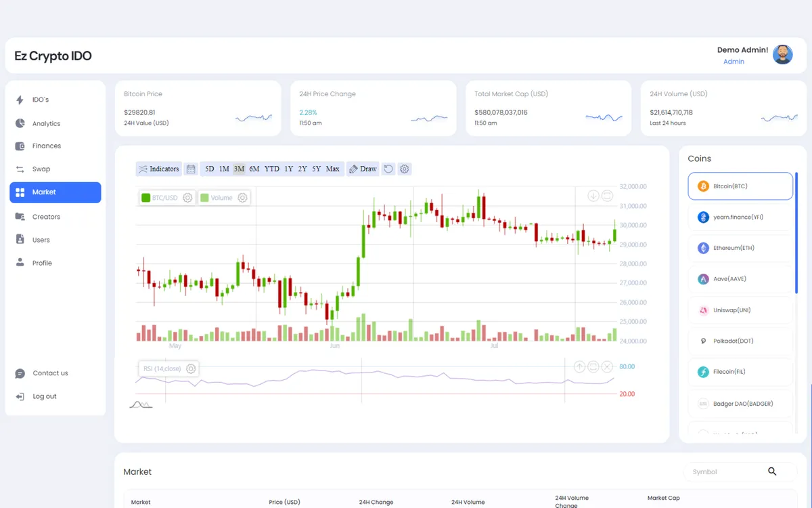Image resolution: width=812 pixels, height=508 pixels.
Task: Select the 1M time range
Action: (x=224, y=169)
